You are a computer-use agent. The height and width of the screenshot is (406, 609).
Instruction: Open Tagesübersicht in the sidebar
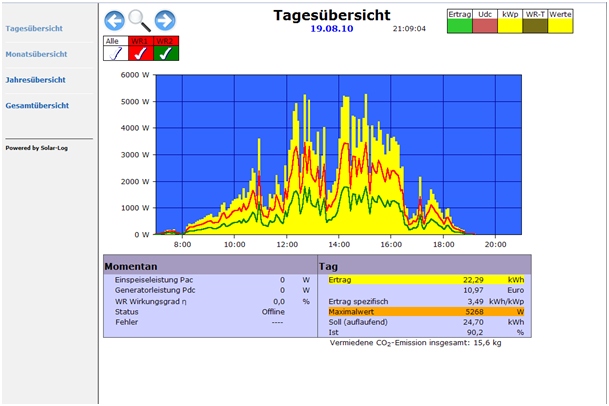click(x=36, y=28)
